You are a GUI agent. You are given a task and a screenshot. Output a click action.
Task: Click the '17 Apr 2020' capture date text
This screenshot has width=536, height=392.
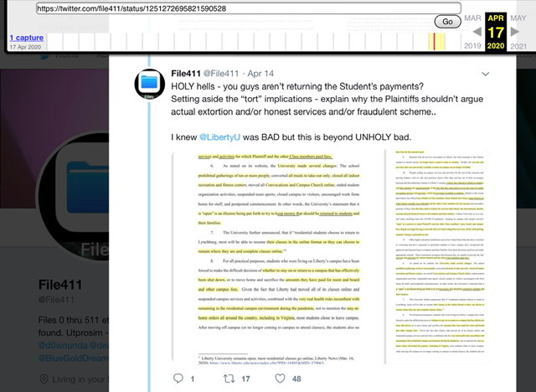pos(25,47)
